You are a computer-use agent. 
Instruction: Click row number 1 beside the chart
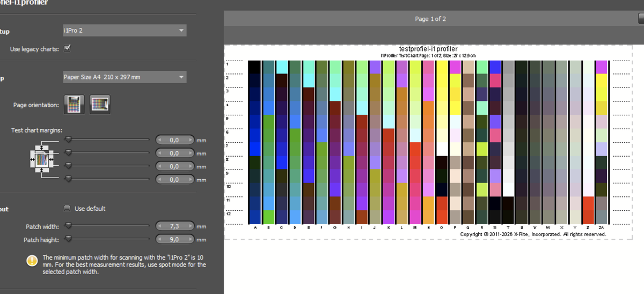tap(228, 64)
